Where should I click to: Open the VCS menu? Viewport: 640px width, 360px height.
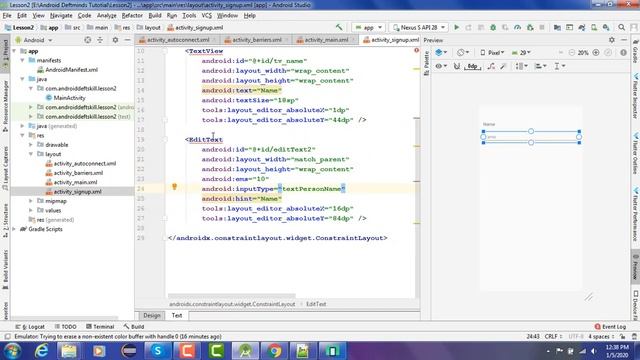pyautogui.click(x=207, y=16)
